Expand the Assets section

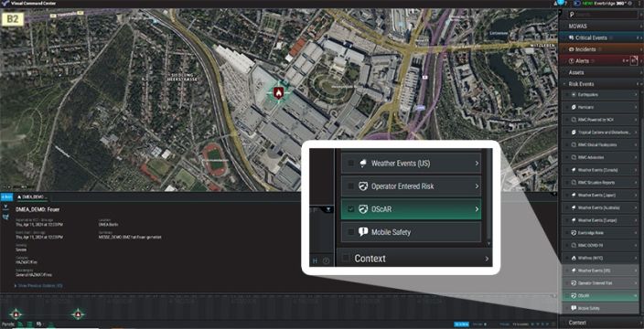pos(601,72)
